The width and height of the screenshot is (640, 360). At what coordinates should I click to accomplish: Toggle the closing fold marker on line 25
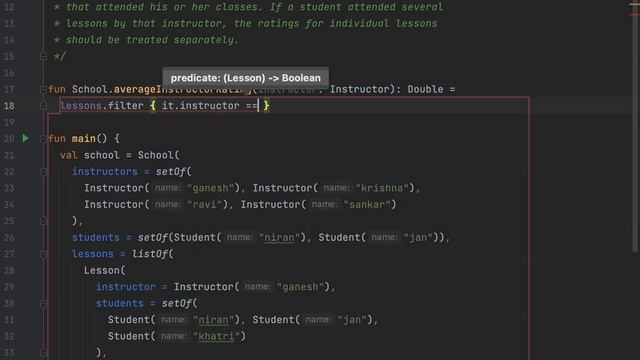coord(43,221)
